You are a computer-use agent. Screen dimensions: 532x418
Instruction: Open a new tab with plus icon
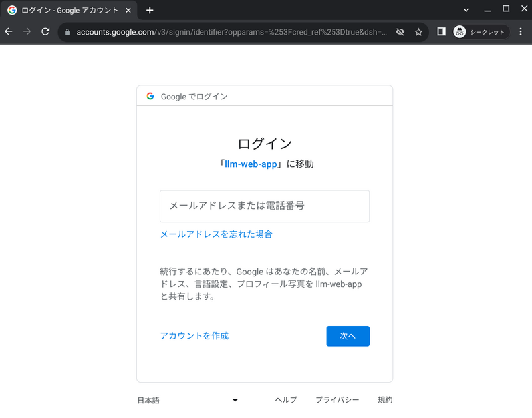click(150, 11)
